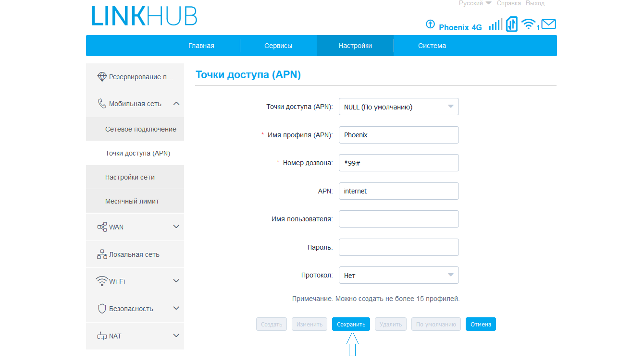Open the Точки доступа (APN) profile dropdown
644x361 pixels.
399,107
